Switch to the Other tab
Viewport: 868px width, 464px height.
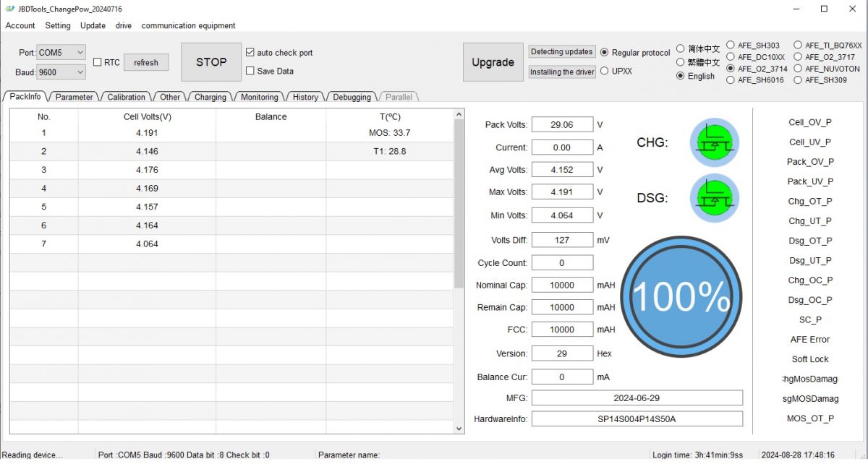tap(170, 97)
